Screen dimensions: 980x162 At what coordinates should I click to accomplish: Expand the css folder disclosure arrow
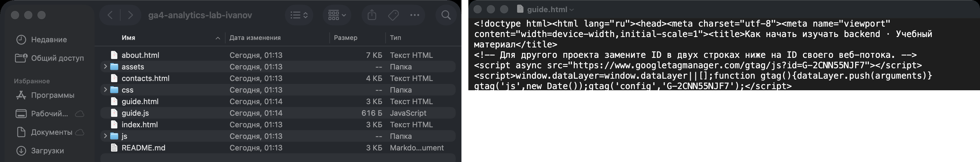[x=105, y=90]
